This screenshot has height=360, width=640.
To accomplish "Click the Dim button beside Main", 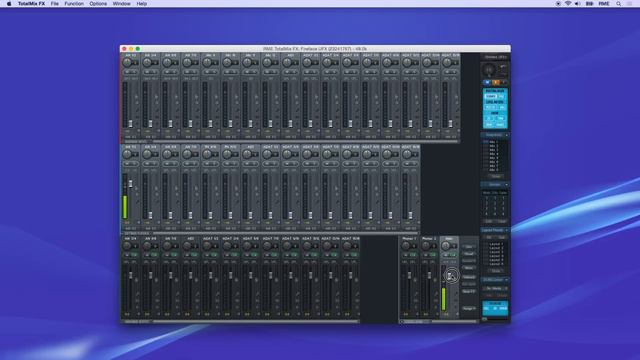I will click(469, 247).
